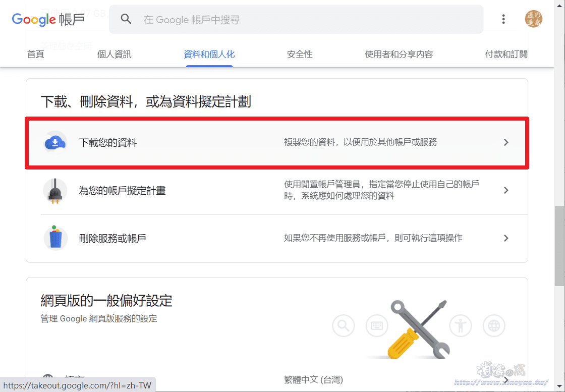565x392 pixels.
Task: Open the 安全性 tab
Action: click(x=300, y=54)
